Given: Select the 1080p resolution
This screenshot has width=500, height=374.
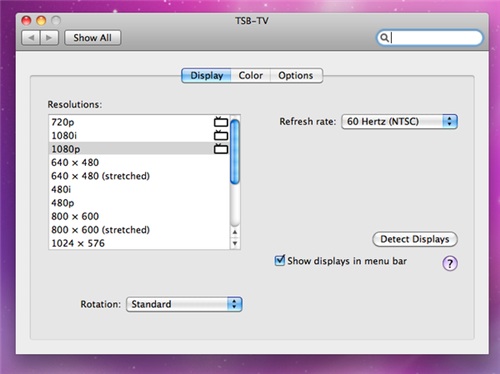Looking at the screenshot, I should pyautogui.click(x=139, y=149).
